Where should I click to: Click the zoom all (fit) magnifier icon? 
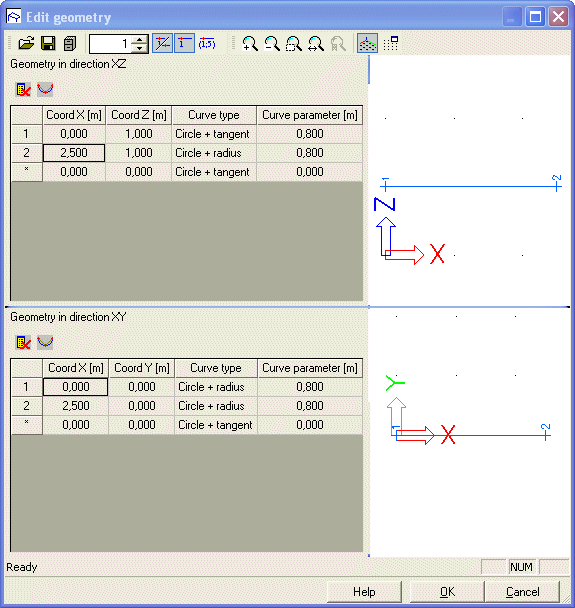316,43
